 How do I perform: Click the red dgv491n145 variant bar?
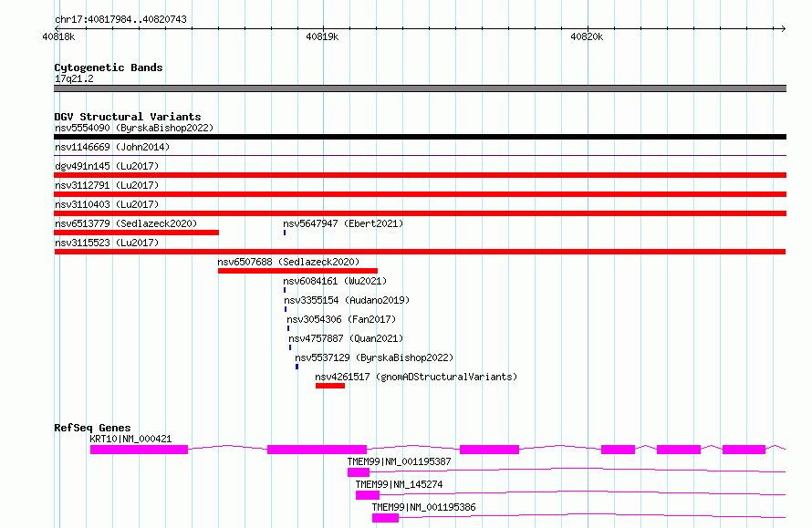click(x=420, y=175)
